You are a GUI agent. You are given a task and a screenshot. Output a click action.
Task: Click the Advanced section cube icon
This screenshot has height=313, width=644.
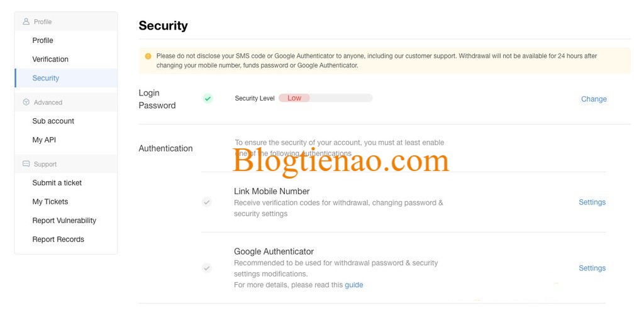pyautogui.click(x=26, y=102)
